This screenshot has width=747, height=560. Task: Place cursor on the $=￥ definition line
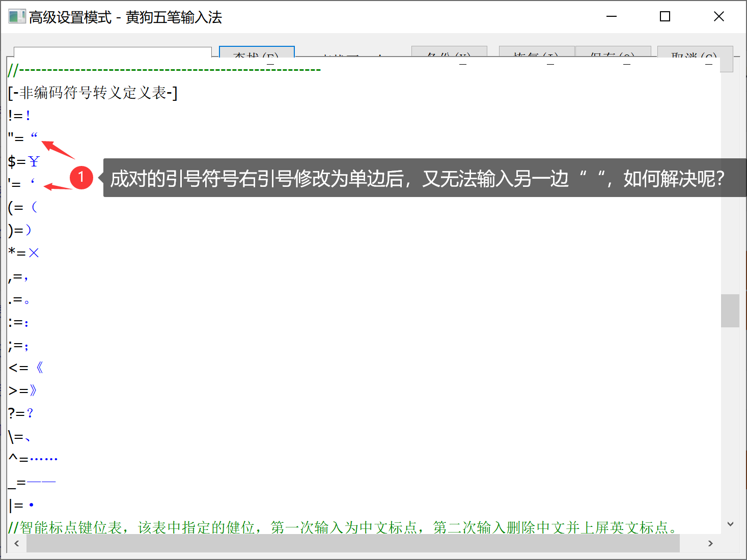point(23,162)
